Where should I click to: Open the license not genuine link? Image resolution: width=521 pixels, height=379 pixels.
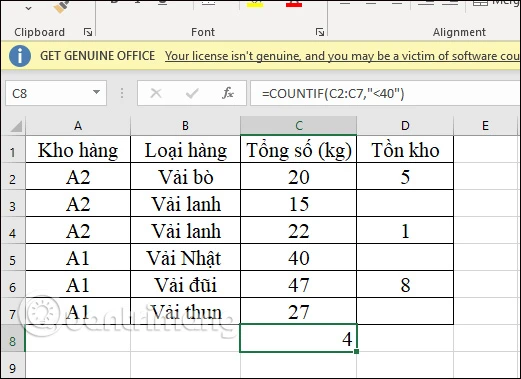(x=343, y=56)
